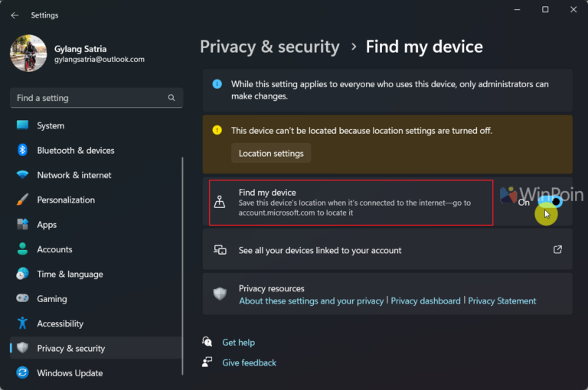Click the back arrow in Settings header
The image size is (588, 390).
[15, 15]
